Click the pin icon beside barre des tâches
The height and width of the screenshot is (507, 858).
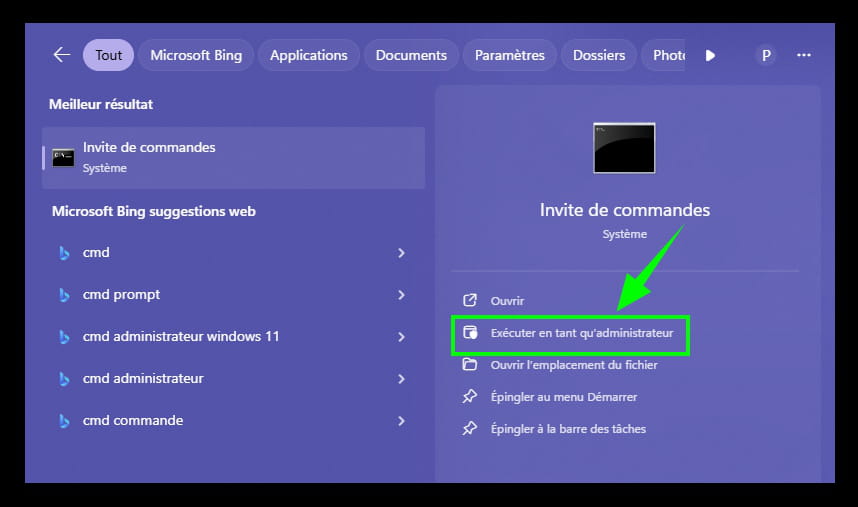(469, 428)
